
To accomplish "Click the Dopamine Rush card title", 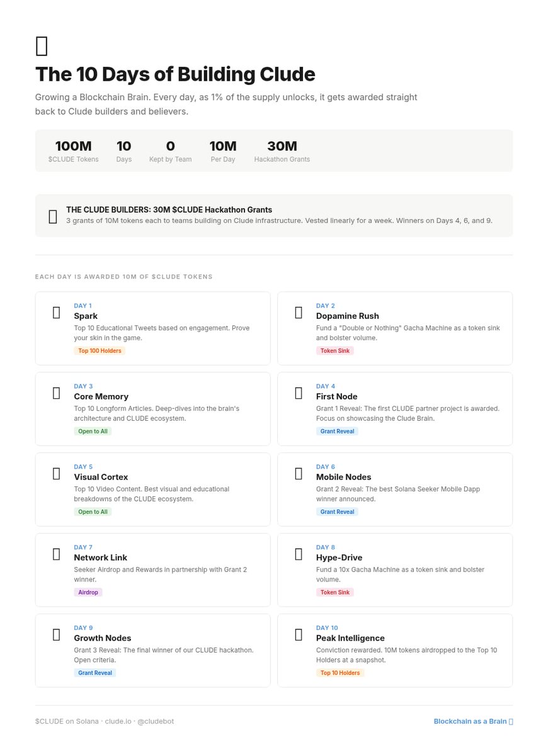I will [x=348, y=316].
